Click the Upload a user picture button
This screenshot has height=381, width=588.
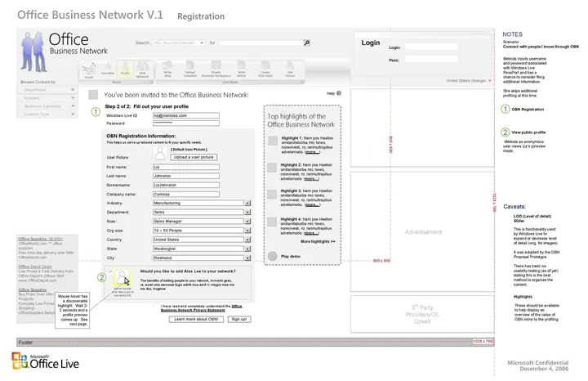coord(194,157)
